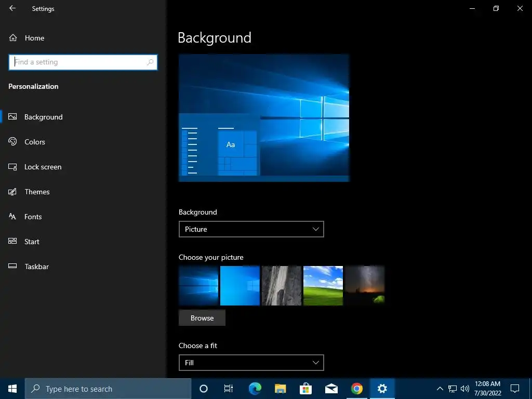Show hidden system tray icons
The height and width of the screenshot is (399, 532).
[x=440, y=389]
